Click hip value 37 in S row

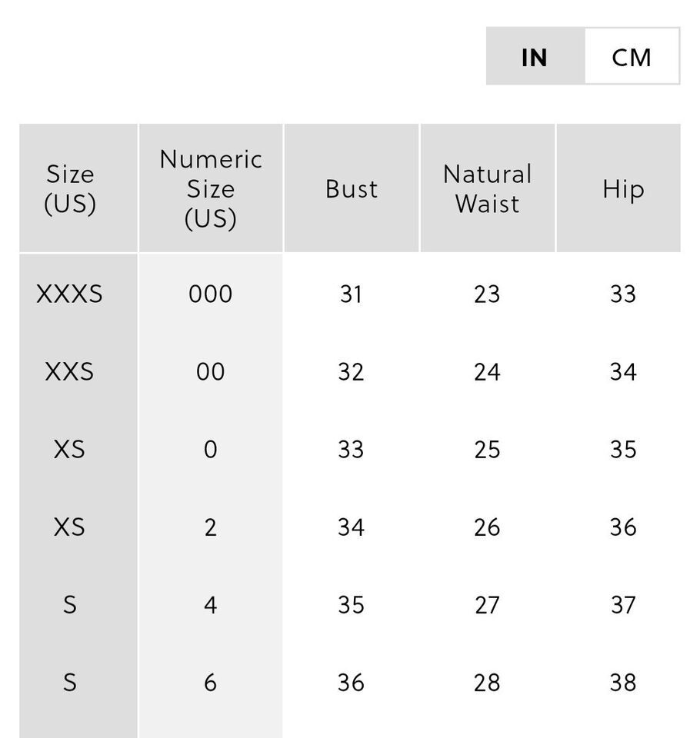(x=623, y=605)
